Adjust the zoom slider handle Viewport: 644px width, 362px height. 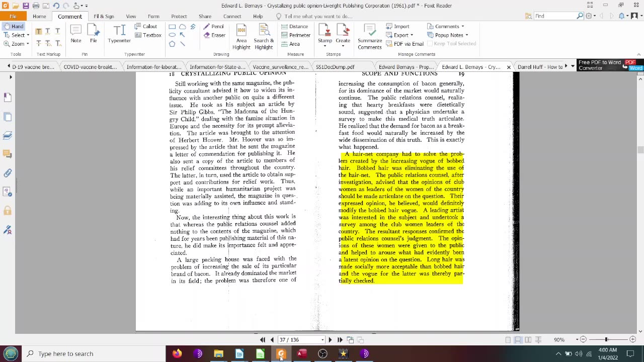[x=606, y=340]
